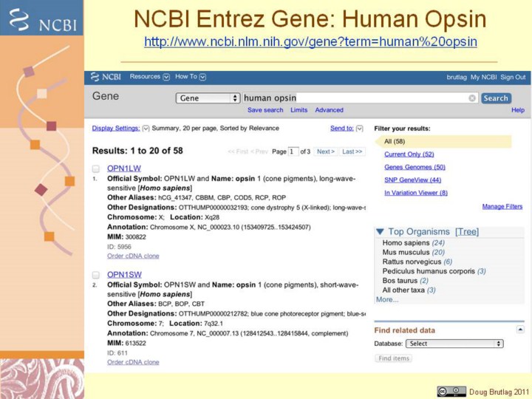Check the OPN1SW result checkbox
Image resolution: width=532 pixels, height=399 pixels.
coord(96,275)
